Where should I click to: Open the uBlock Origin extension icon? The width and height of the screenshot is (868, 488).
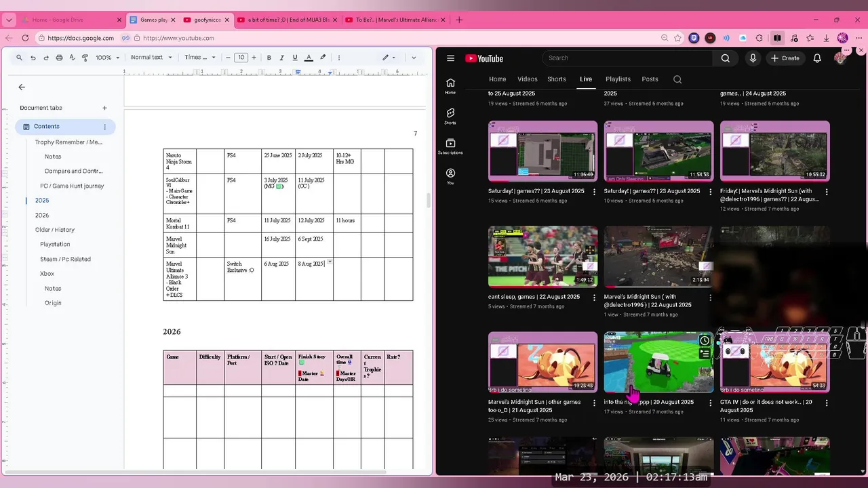710,38
